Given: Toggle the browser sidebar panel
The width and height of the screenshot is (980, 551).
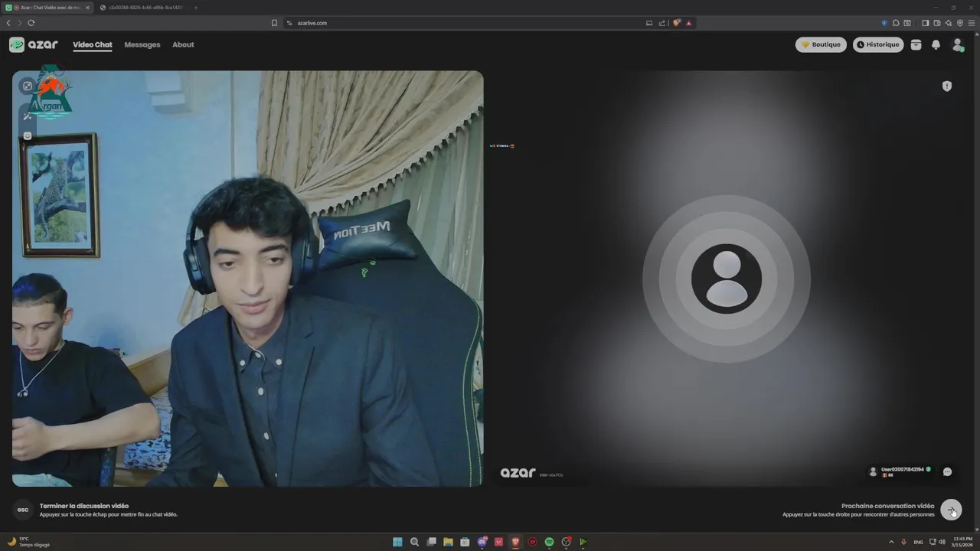Looking at the screenshot, I should 925,23.
